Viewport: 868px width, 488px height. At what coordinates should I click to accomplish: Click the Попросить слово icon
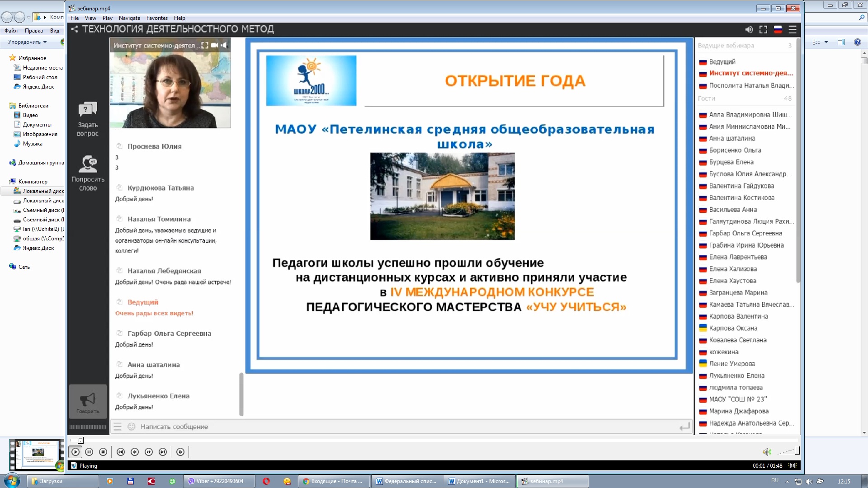click(88, 164)
